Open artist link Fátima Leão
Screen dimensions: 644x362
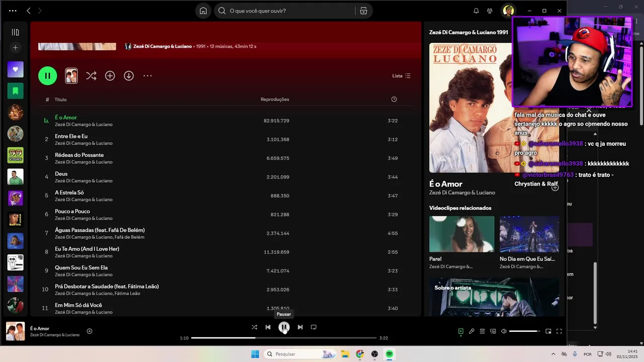(127, 294)
